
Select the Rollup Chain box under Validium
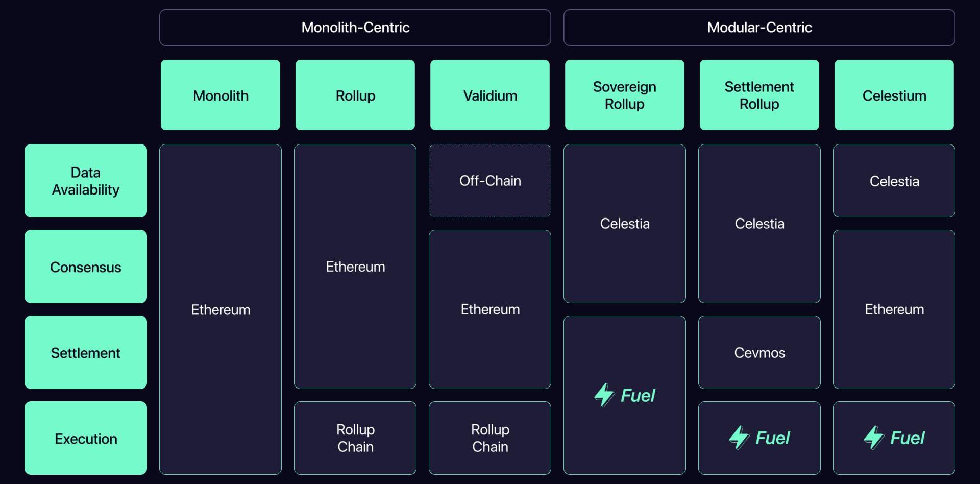[x=490, y=438]
